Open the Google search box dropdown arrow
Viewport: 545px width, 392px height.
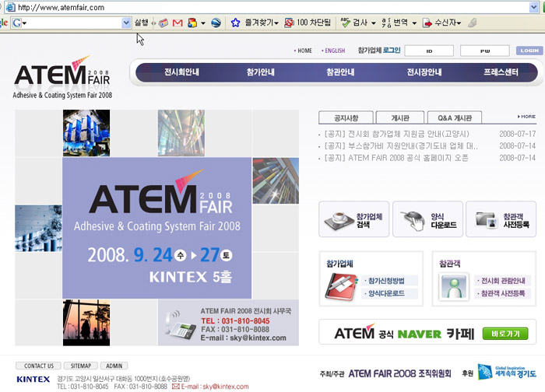coord(126,23)
